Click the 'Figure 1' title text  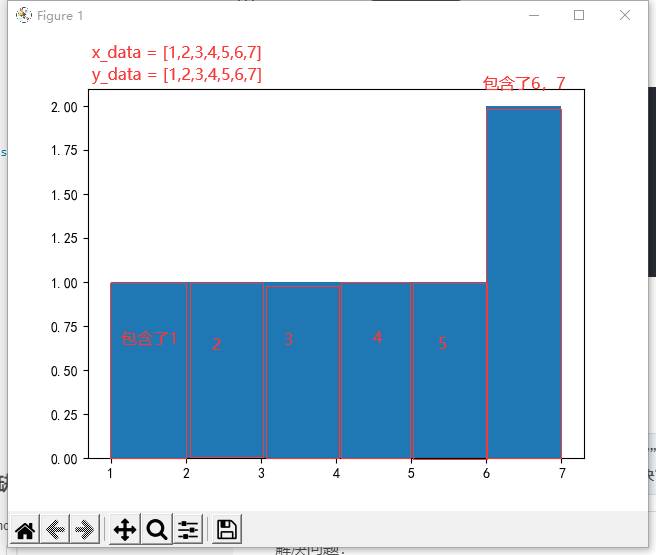[60, 16]
